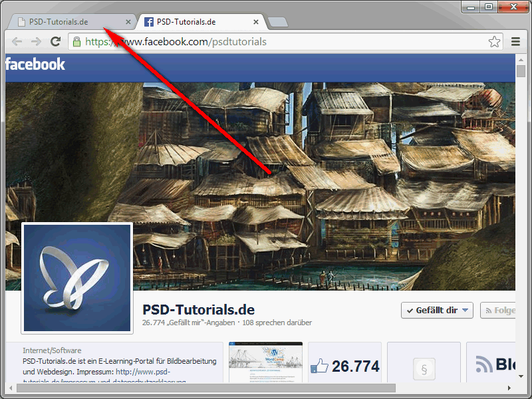Click vertical scrollbar down arrow
The width and height of the screenshot is (532, 399).
point(521,376)
